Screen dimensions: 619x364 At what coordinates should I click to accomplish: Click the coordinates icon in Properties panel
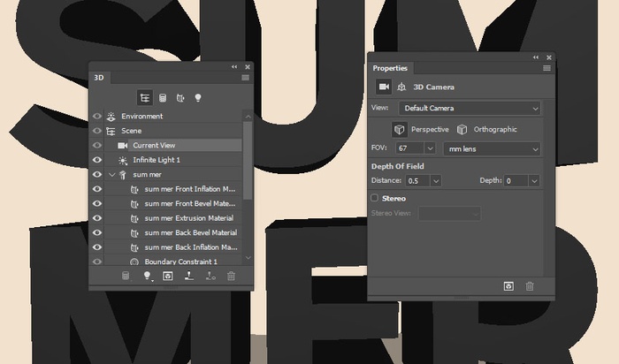[401, 87]
